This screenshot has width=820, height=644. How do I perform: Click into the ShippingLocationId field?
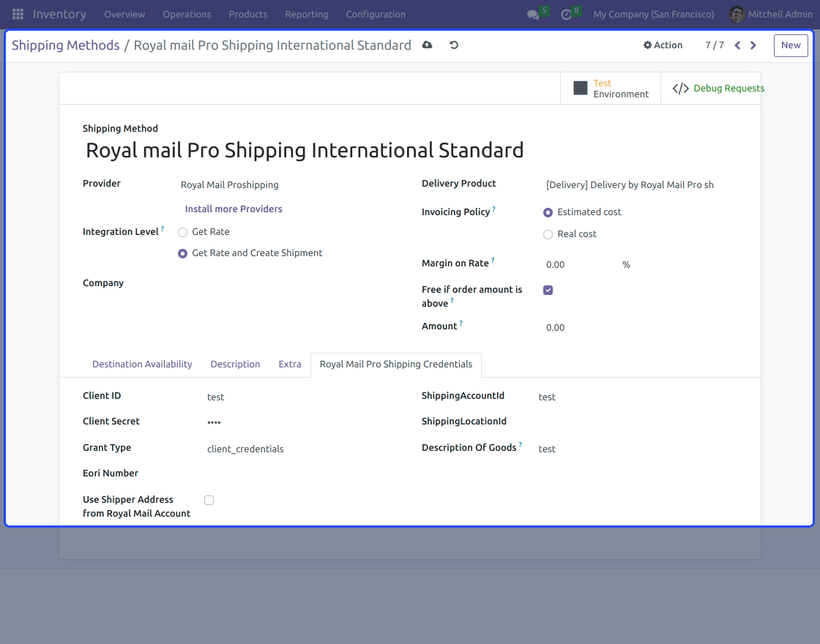[638, 422]
